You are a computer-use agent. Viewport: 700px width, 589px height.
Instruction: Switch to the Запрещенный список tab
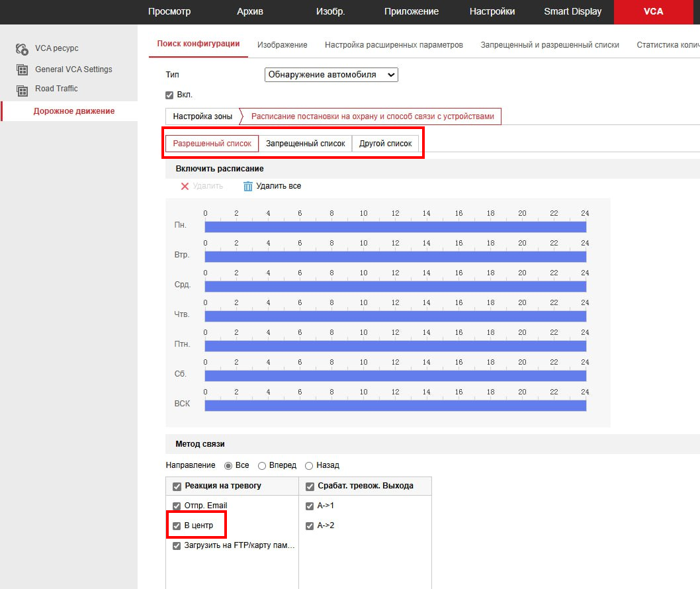[x=305, y=144]
